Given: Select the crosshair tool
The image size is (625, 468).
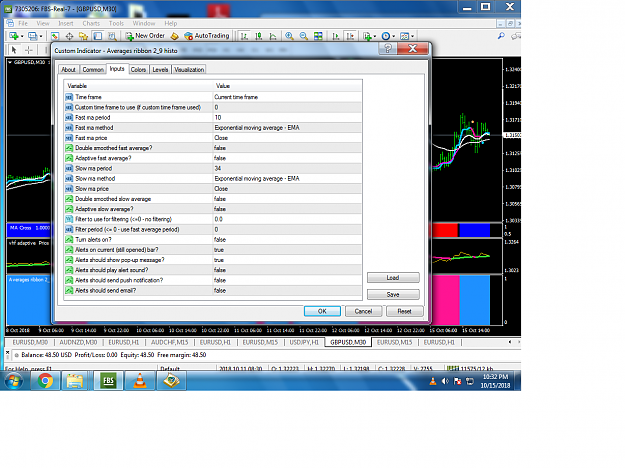Looking at the screenshot, I should 29,50.
